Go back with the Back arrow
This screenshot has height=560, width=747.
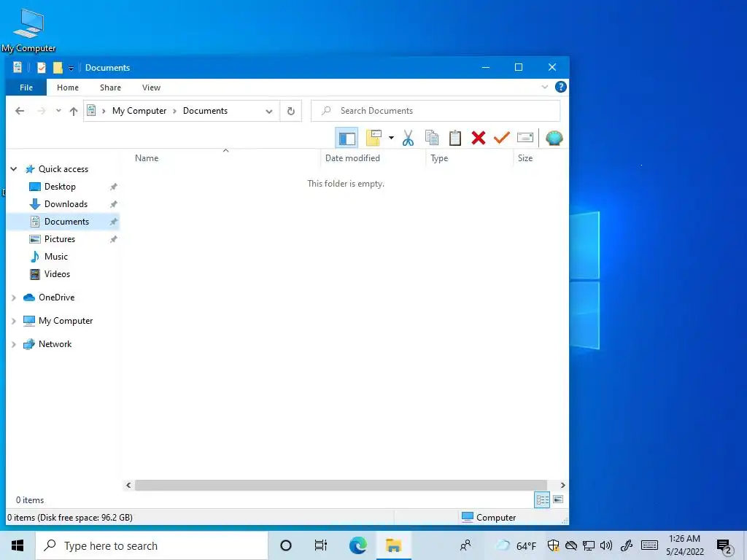tap(20, 111)
